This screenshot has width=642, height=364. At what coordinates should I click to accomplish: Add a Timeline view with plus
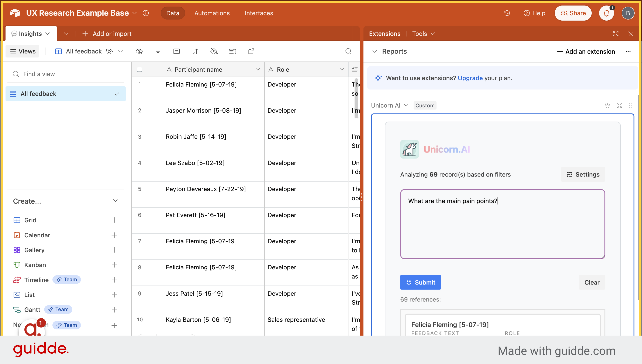(x=114, y=280)
